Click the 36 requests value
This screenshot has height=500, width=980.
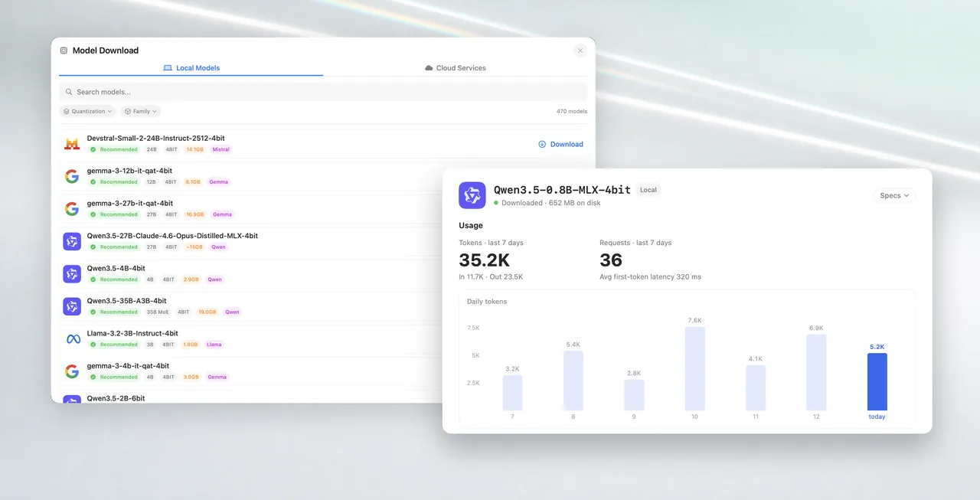pyautogui.click(x=611, y=260)
